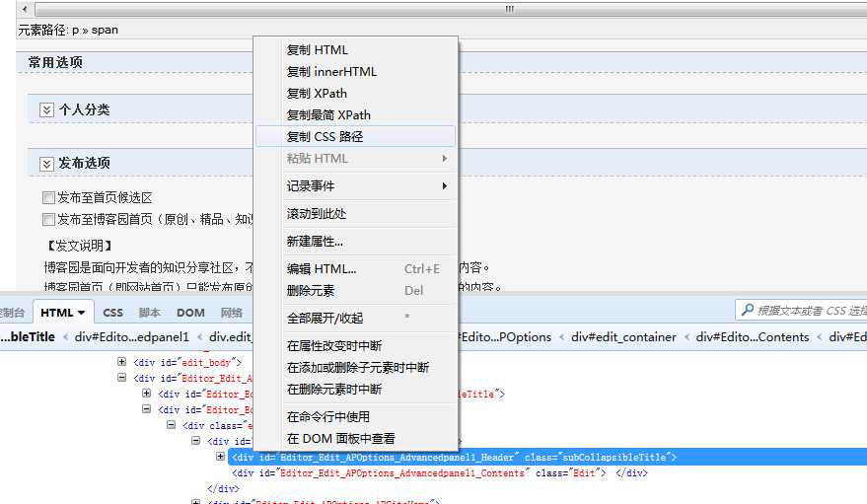
Task: Switch to the 控制台 panel tab
Action: tap(12, 313)
